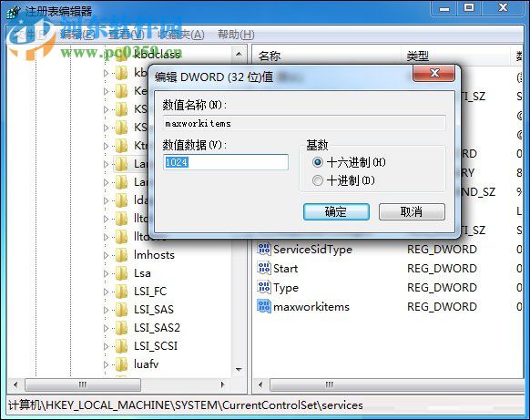Select the ServiceSidType value name
530x420 pixels.
pos(312,250)
